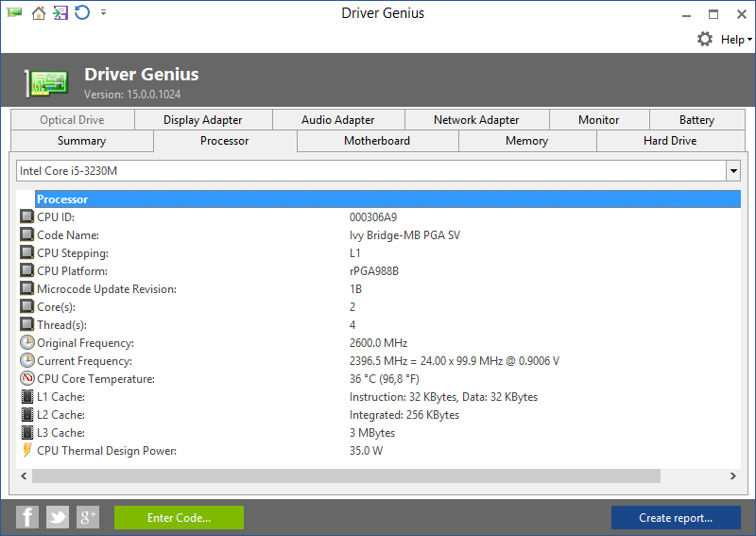Select the CPU Platform value rPGA988B
The height and width of the screenshot is (536, 756).
(x=374, y=271)
